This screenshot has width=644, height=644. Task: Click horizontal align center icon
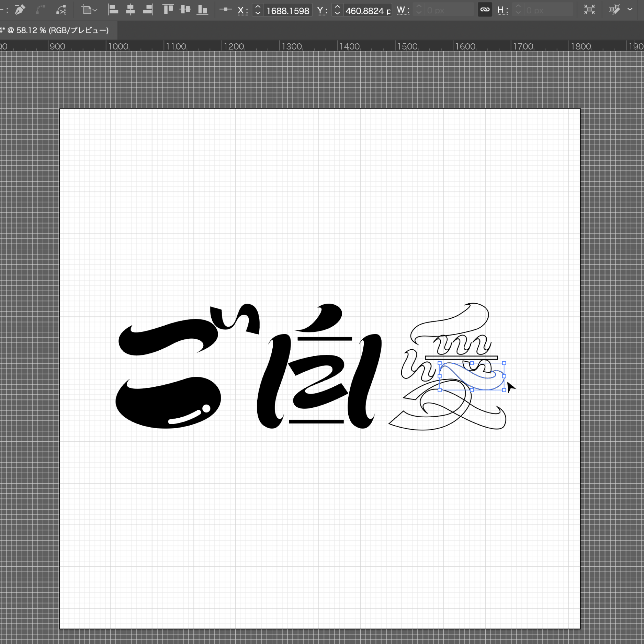coord(130,10)
